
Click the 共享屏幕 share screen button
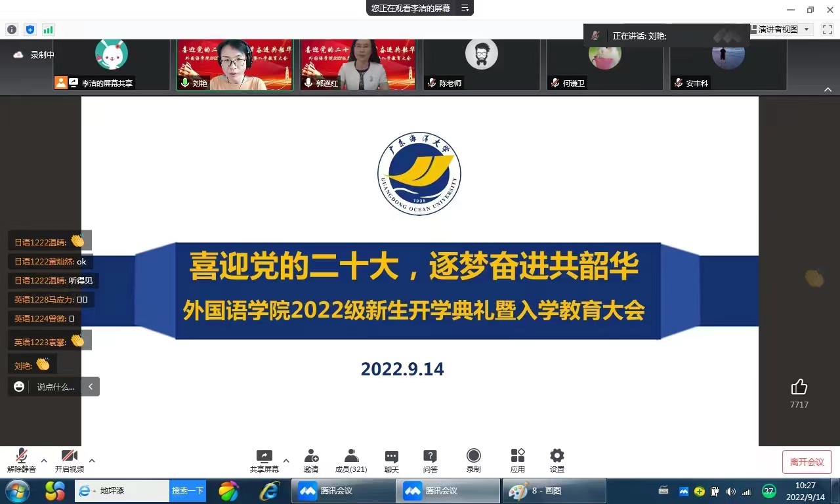[264, 460]
